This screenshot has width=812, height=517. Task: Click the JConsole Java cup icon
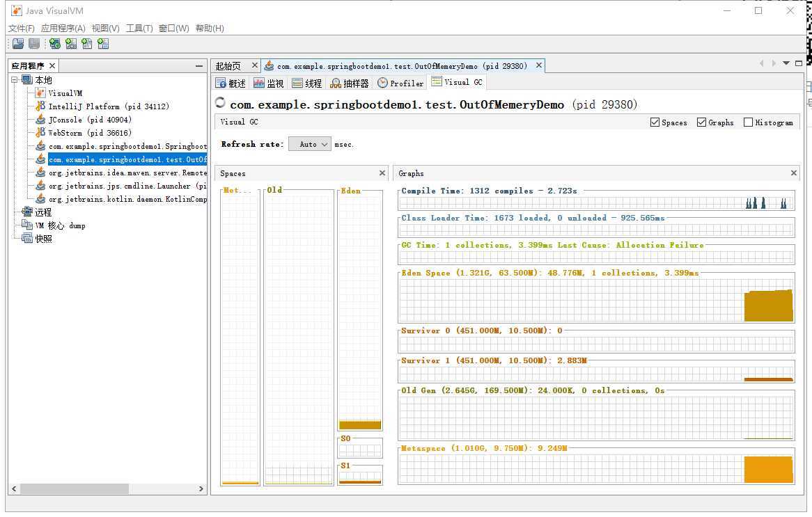40,120
